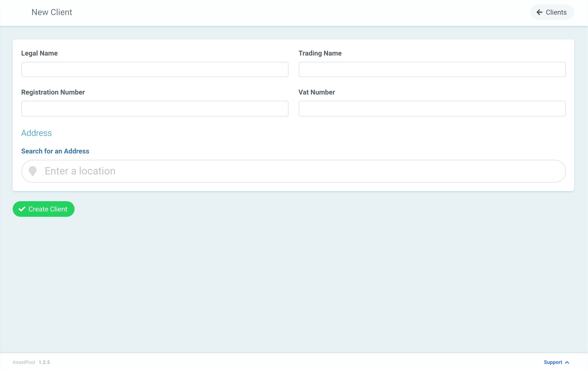
Task: Click the checkmark icon on Create Client button
Action: [x=22, y=209]
